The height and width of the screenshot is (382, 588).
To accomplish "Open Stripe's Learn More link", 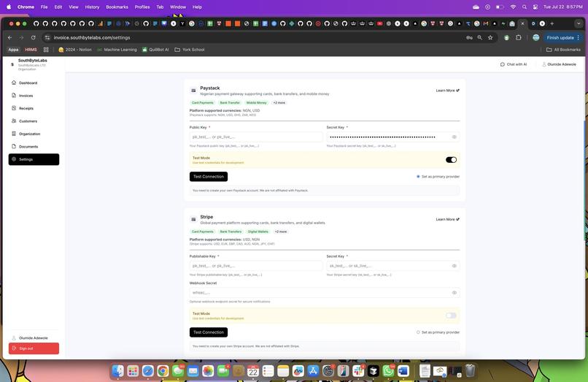I will 447,219.
